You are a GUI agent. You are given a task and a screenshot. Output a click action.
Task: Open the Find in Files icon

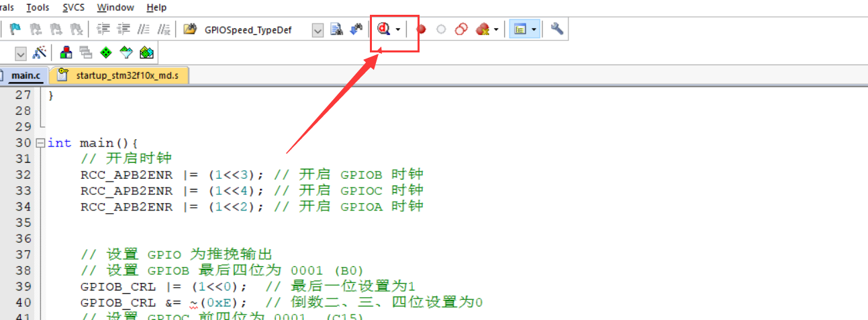pos(190,30)
